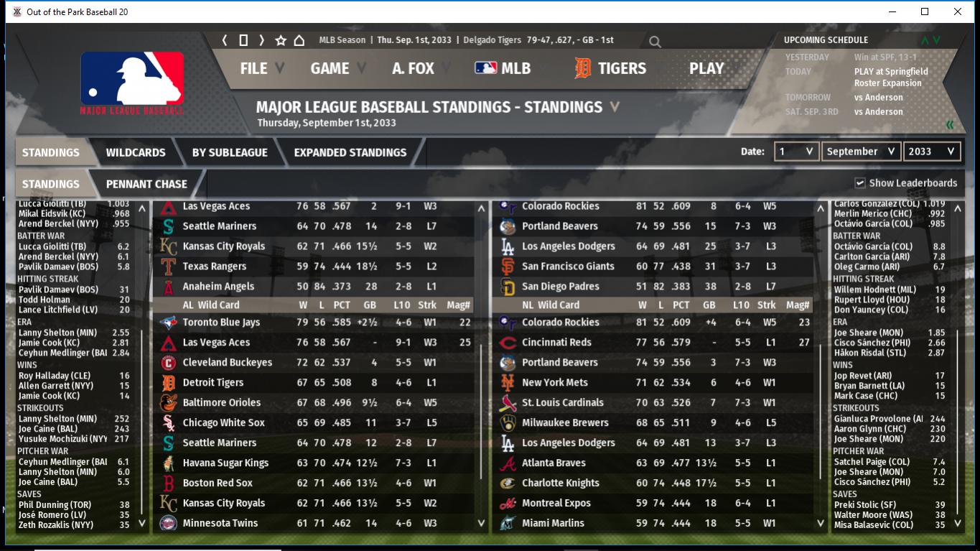Viewport: 980px width, 551px height.
Task: Open Roy Halladay (CLE) in Wins leaders
Action: click(x=55, y=376)
